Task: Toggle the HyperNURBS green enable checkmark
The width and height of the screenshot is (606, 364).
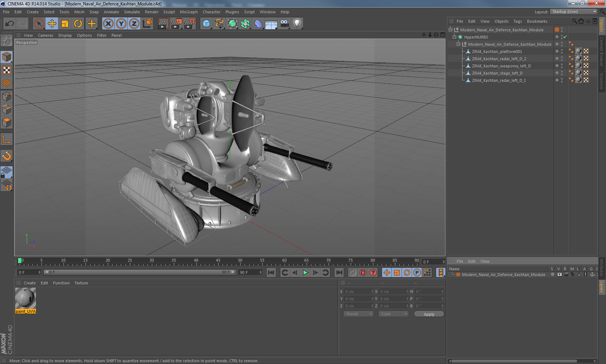Action: [565, 37]
